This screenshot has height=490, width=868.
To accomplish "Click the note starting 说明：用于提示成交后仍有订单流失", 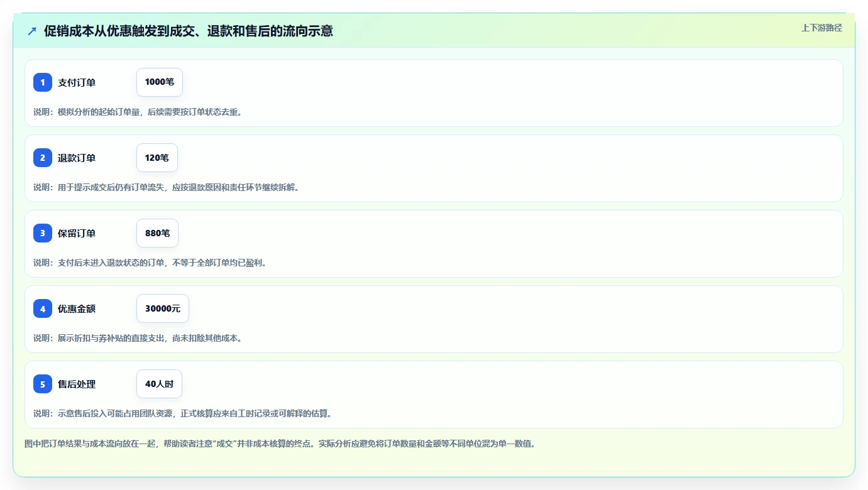I will click(x=166, y=187).
